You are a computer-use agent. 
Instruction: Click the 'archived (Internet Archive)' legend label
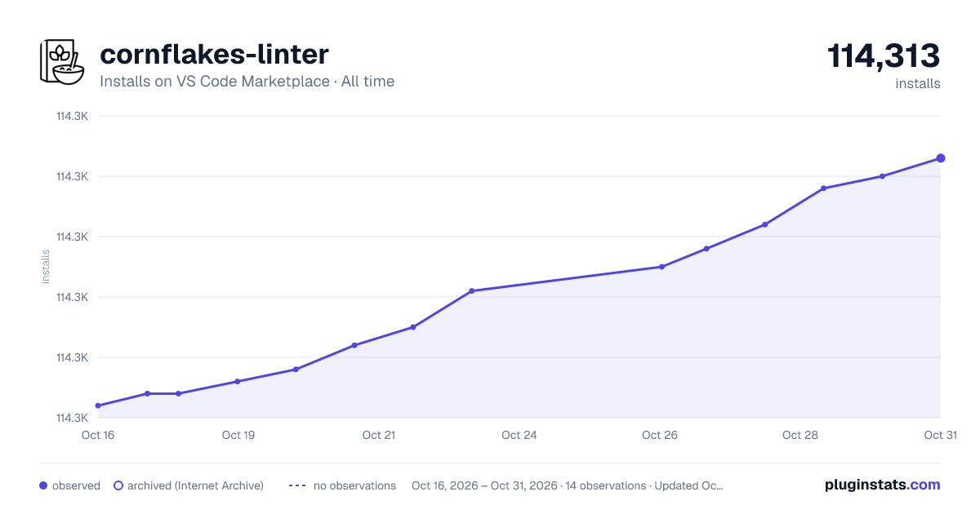pos(195,485)
